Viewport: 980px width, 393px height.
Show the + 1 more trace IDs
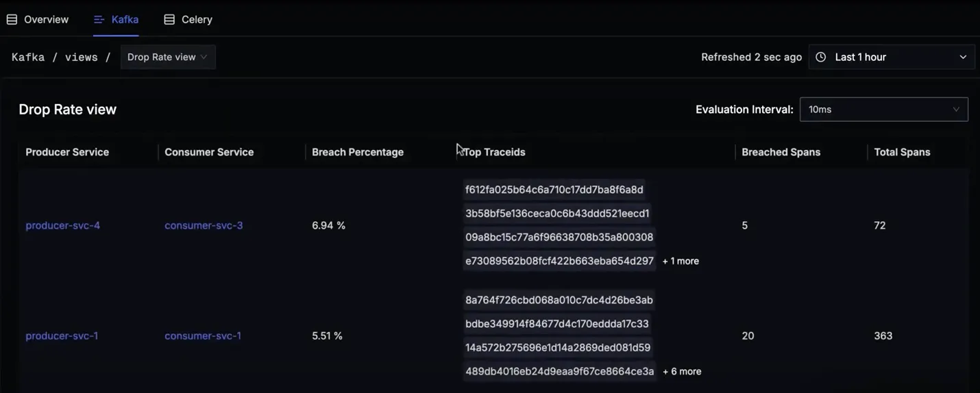[681, 261]
